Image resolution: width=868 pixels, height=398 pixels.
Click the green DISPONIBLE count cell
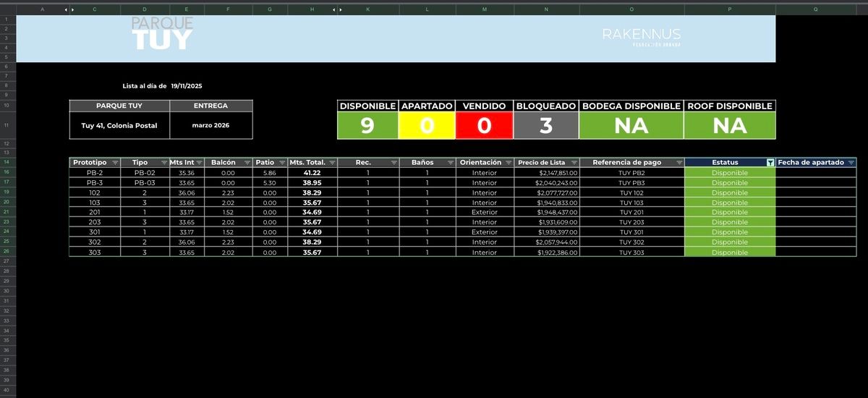(367, 126)
